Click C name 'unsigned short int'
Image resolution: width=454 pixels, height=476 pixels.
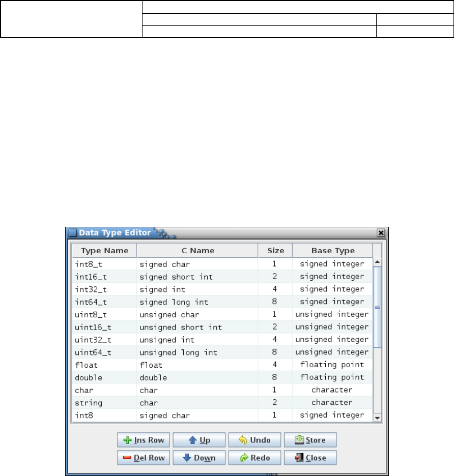(x=197, y=328)
